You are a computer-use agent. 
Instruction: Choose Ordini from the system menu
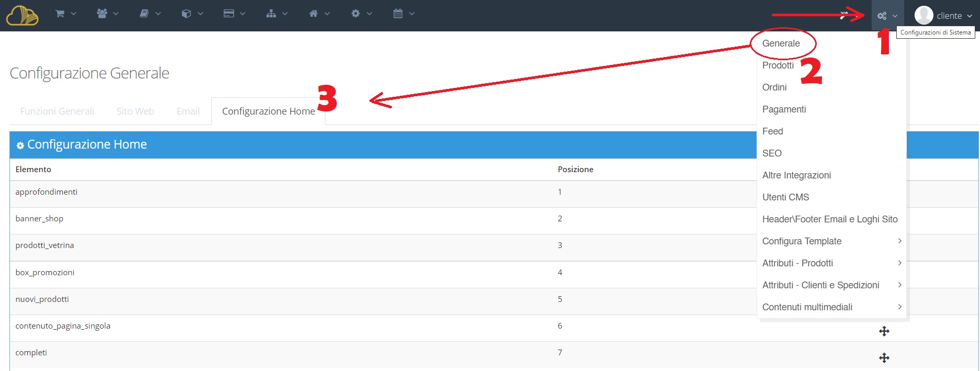pyautogui.click(x=774, y=87)
